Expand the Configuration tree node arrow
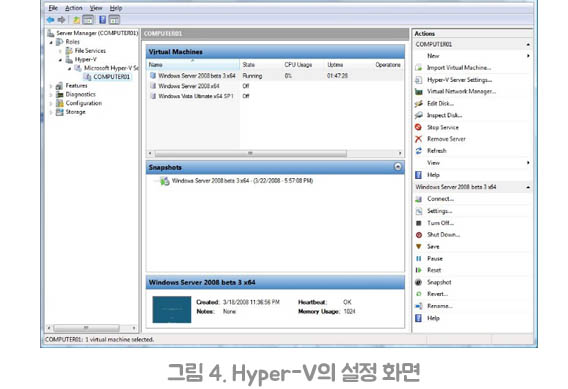 coord(51,104)
